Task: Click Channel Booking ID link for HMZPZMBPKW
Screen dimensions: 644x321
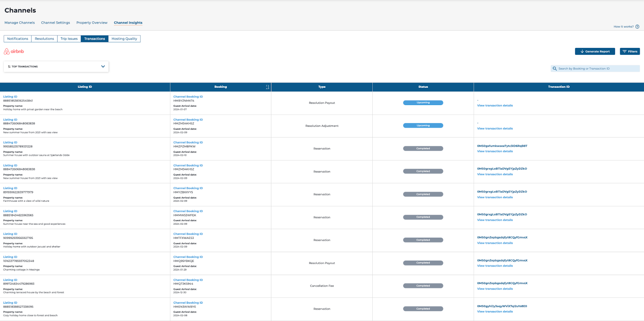Action: [x=188, y=143]
